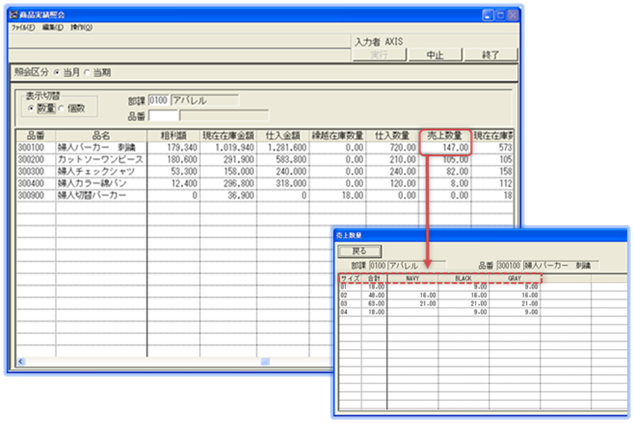Switch display to 個数

tap(63, 108)
